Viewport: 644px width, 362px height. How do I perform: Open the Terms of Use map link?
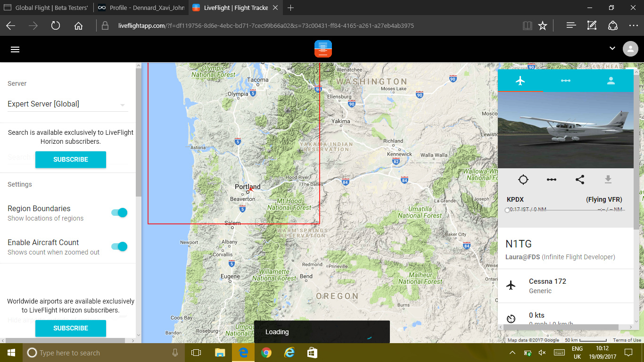[x=627, y=340]
